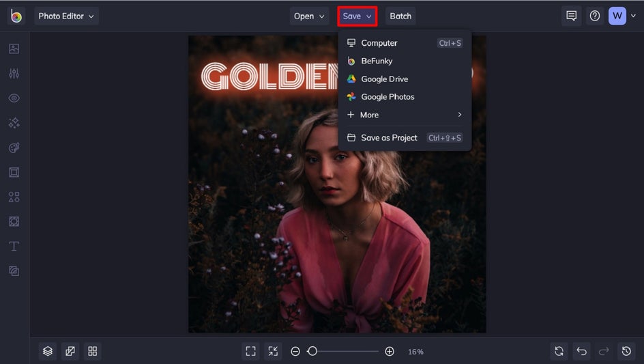Open the user account avatar W
The image size is (644, 364).
[x=617, y=16]
